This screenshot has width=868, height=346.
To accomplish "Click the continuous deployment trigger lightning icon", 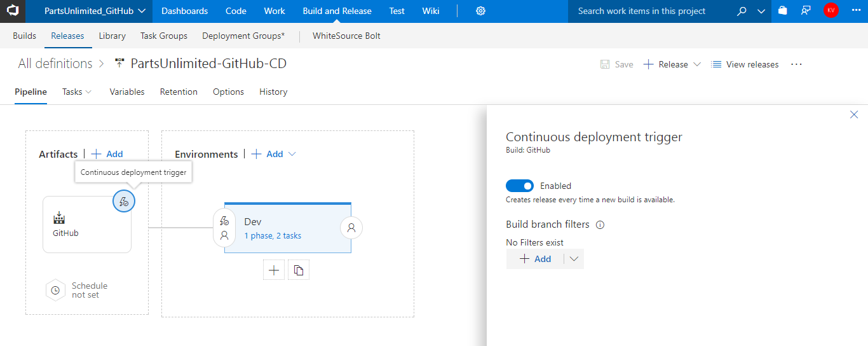I will point(124,202).
